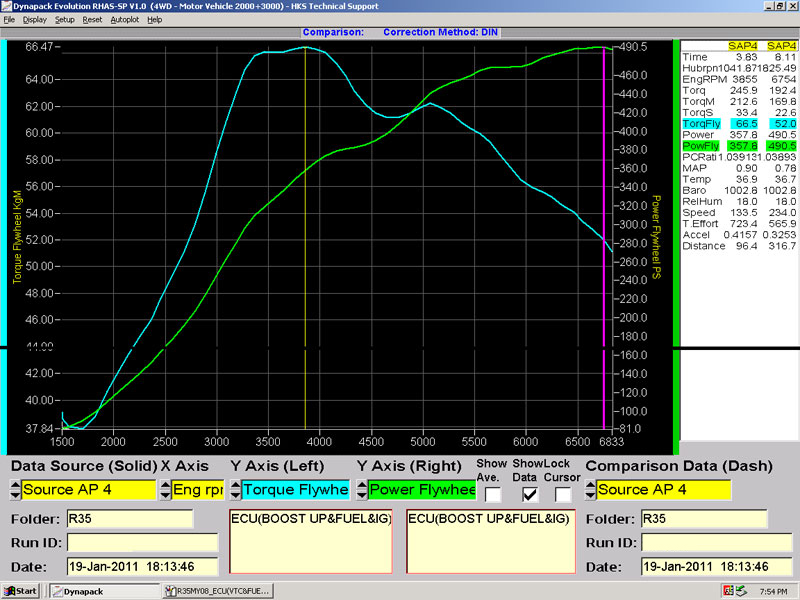Click stepper arrows beside Y Axis Left field
This screenshot has height=600, width=800.
click(x=234, y=490)
